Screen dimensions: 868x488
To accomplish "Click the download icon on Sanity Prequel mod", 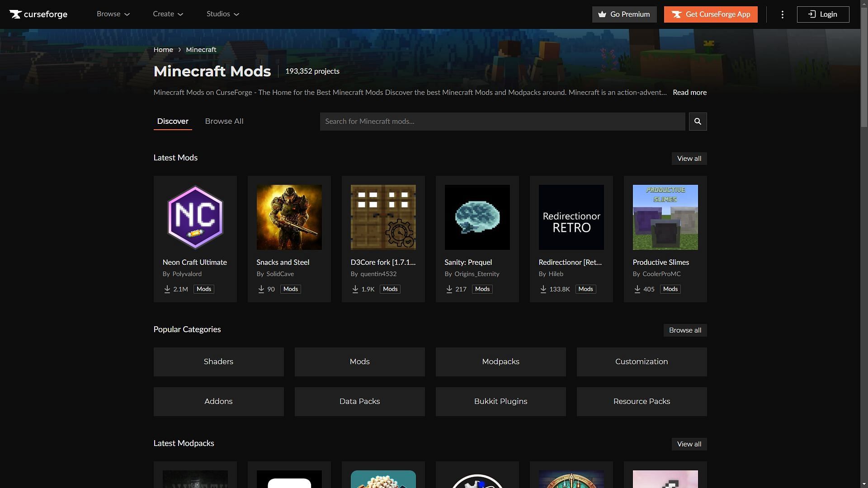I will click(x=448, y=289).
